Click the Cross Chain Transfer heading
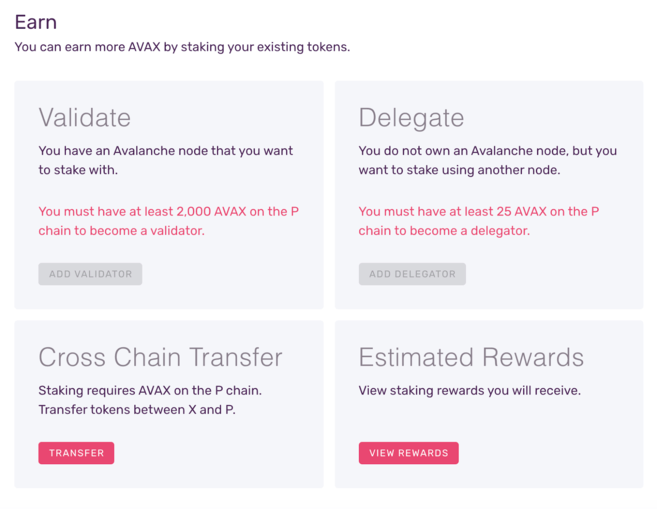 click(x=160, y=357)
